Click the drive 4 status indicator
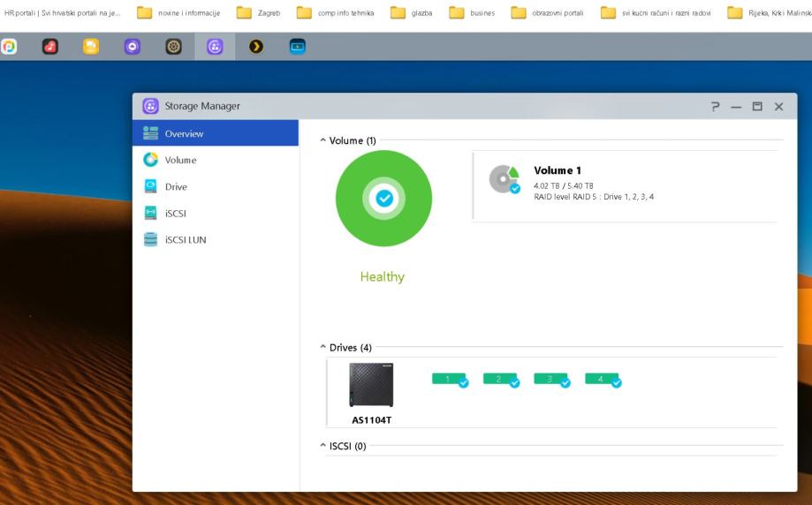Viewport: 812px width, 505px height. pyautogui.click(x=603, y=379)
